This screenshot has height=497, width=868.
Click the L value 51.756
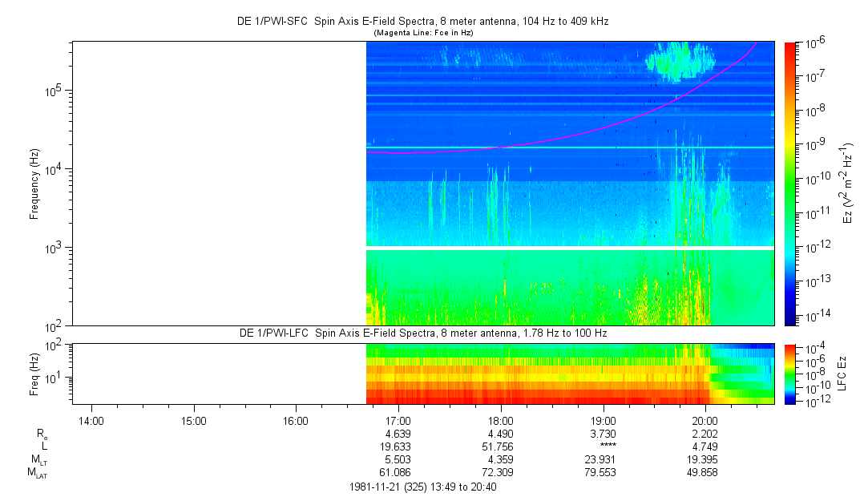(x=501, y=446)
